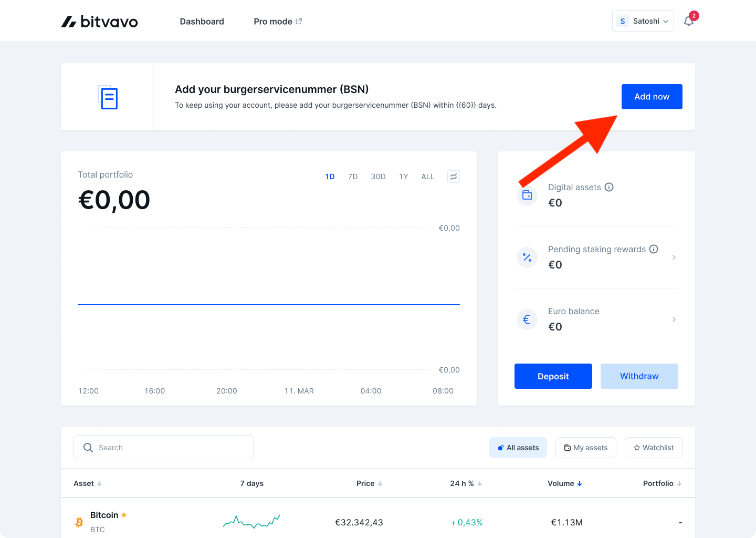Select the 1D chart range
Viewport: 756px width, 538px height.
tap(330, 177)
